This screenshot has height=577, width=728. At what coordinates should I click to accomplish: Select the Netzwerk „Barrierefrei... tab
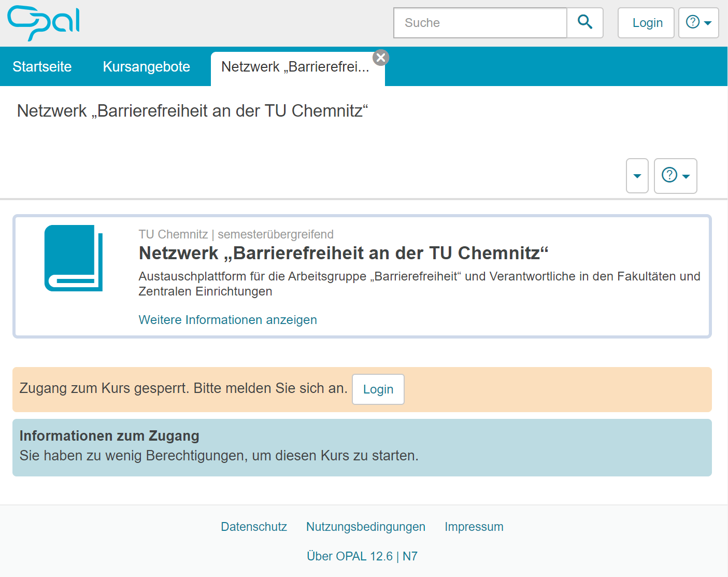[x=295, y=67]
